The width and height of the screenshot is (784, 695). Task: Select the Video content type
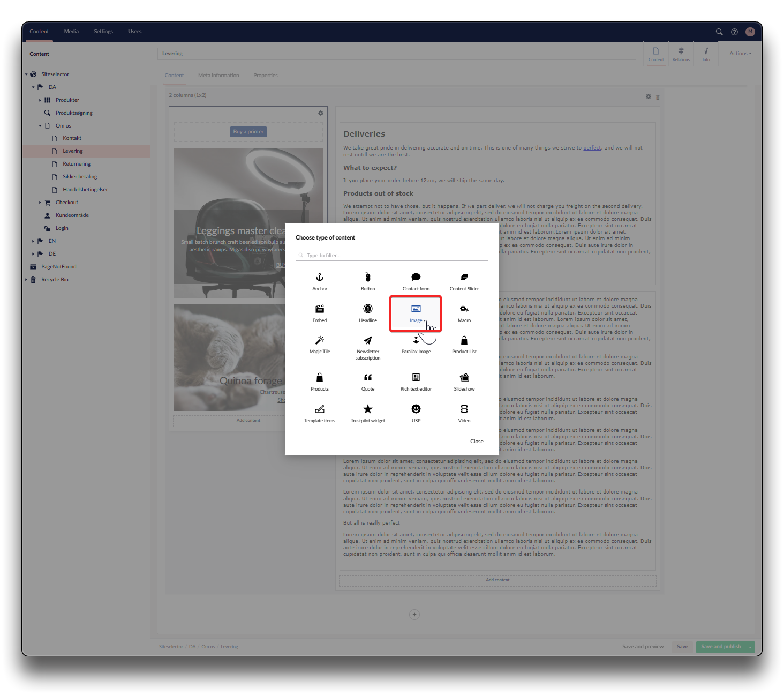click(464, 413)
